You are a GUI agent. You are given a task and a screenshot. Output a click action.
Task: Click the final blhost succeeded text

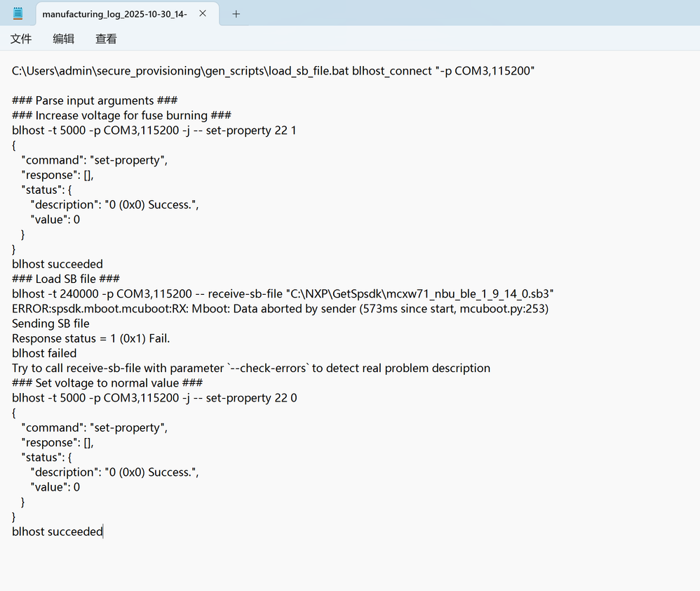pos(57,531)
